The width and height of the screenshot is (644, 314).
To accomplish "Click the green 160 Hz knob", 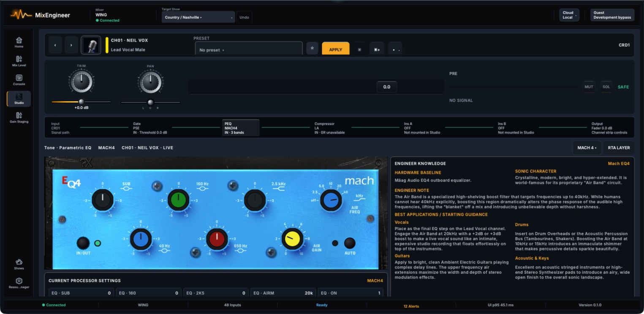I will (178, 200).
